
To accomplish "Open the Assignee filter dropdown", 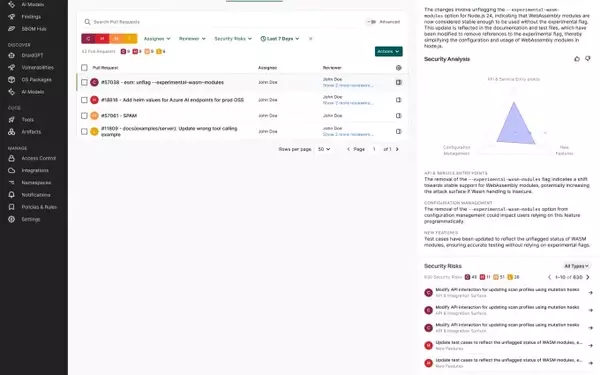I will click(x=157, y=39).
